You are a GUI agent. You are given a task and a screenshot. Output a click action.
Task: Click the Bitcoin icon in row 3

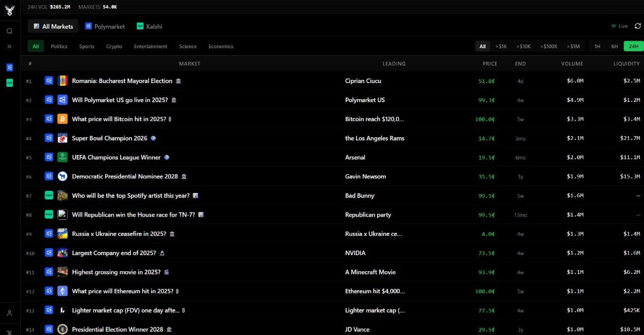[x=63, y=119]
